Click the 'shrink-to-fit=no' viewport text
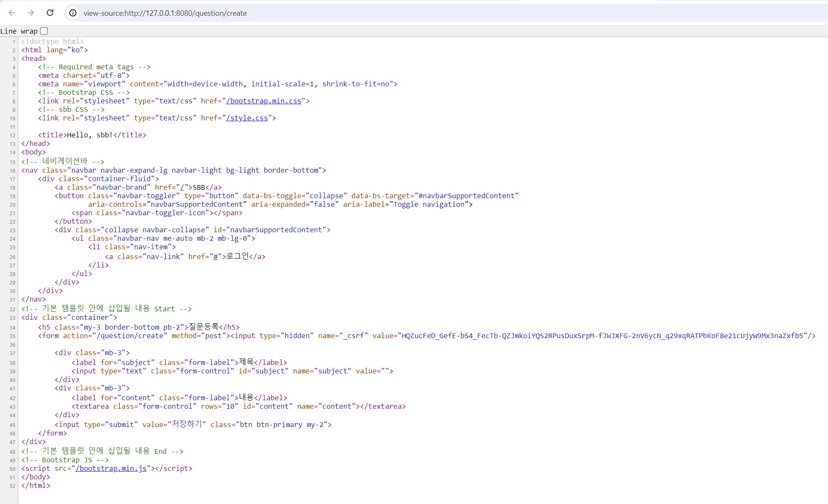Screen dimensions: 828x504 pos(356,84)
